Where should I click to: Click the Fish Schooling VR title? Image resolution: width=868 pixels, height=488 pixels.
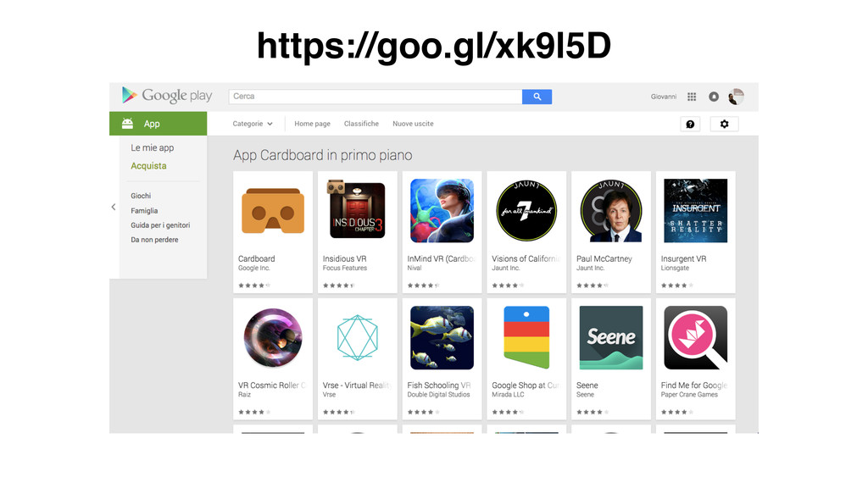point(438,385)
